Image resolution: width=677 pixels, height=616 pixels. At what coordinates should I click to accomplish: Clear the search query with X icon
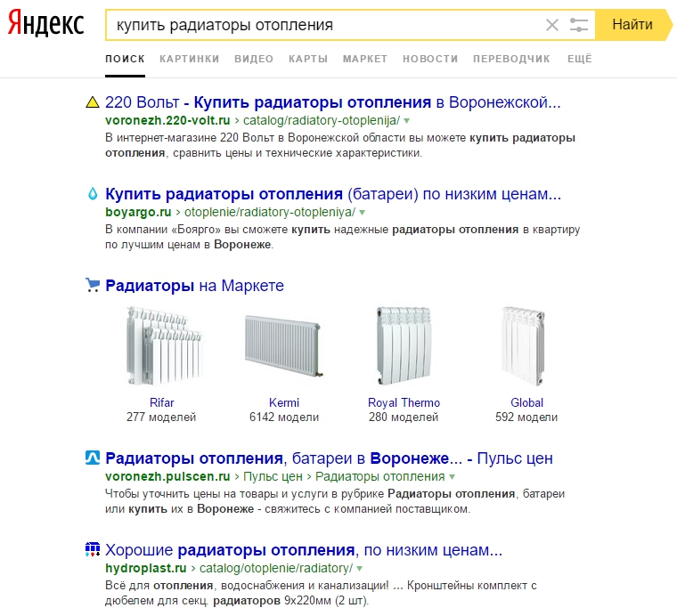tap(551, 25)
